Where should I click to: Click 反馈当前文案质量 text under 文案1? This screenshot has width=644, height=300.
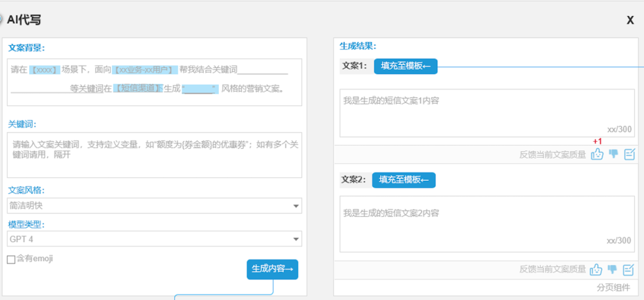[552, 155]
